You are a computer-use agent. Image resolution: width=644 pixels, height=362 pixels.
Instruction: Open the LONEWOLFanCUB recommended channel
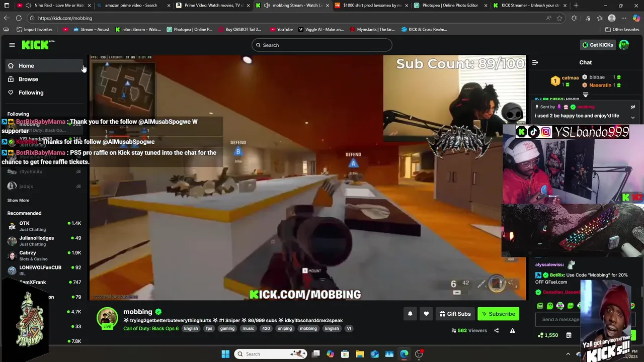(44, 270)
